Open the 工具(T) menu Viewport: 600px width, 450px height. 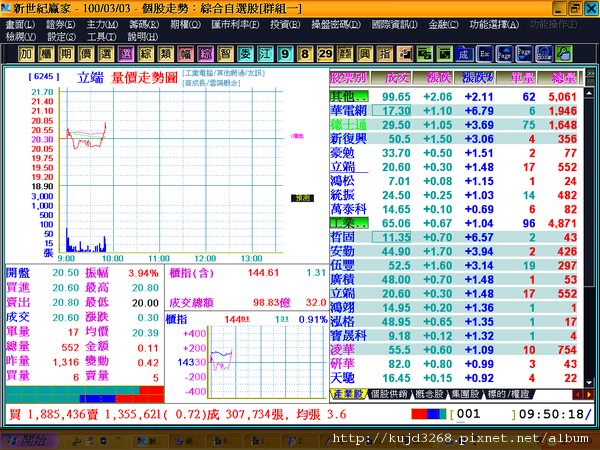pyautogui.click(x=101, y=37)
